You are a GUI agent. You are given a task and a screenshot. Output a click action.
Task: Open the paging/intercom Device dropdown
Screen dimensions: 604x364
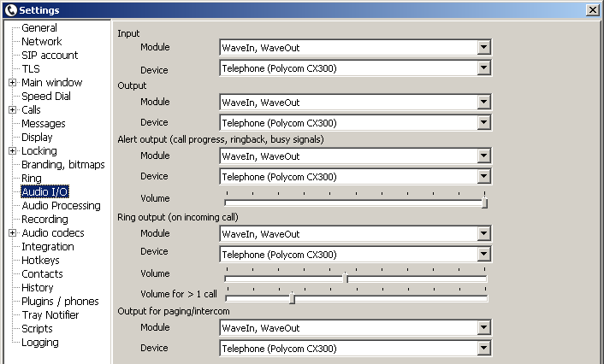coord(484,349)
